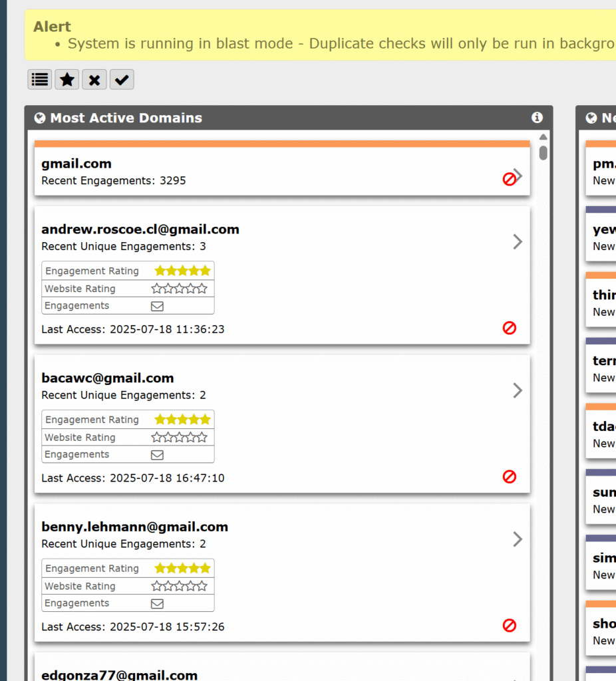Click envelope engagement icon for benny.lehmann

click(x=157, y=604)
